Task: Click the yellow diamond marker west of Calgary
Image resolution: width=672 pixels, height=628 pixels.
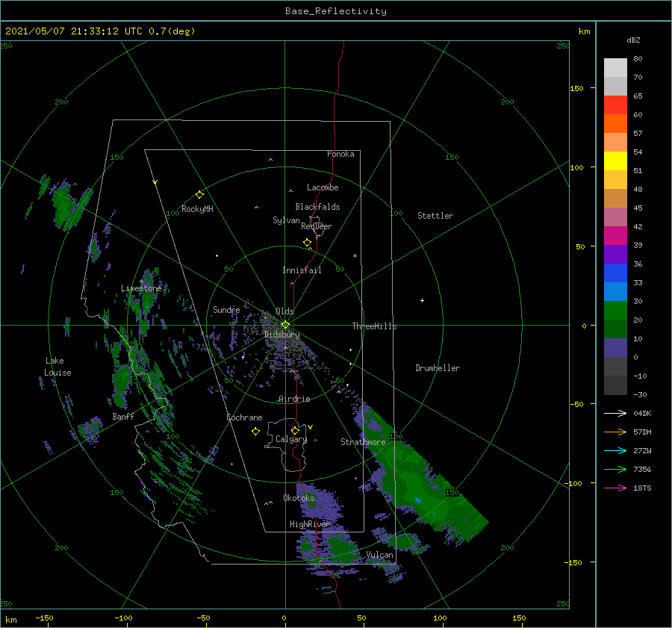Action: click(255, 432)
